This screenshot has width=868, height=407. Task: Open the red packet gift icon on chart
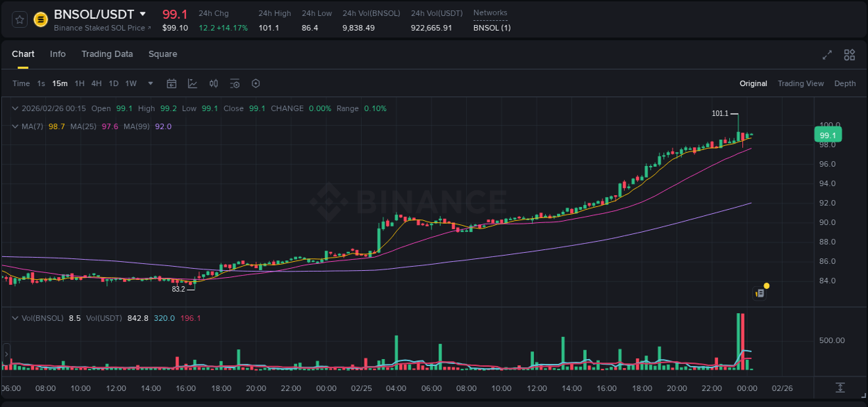point(760,292)
